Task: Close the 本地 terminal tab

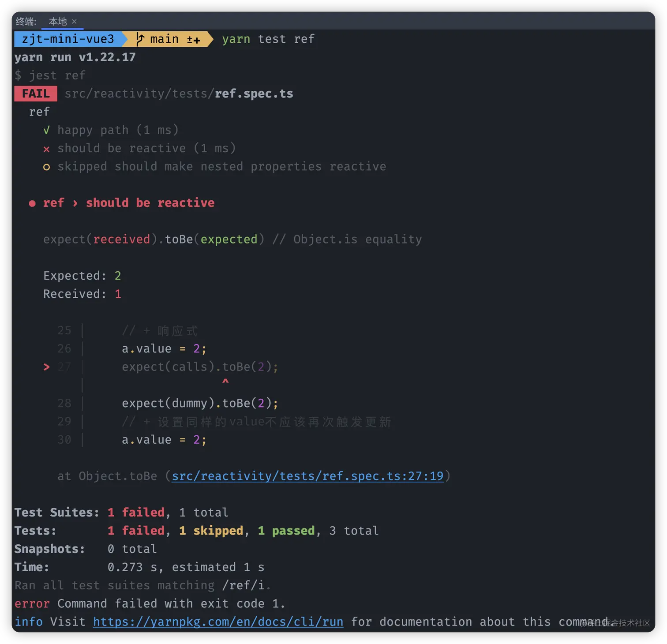Action: click(74, 21)
